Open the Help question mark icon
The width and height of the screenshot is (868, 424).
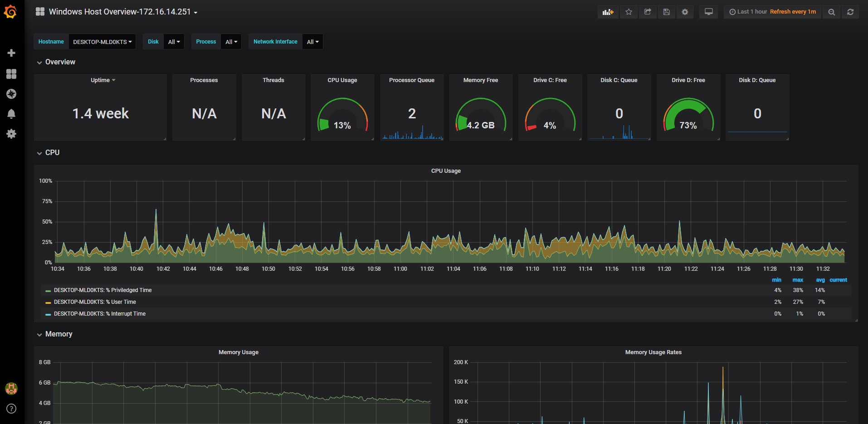point(11,409)
